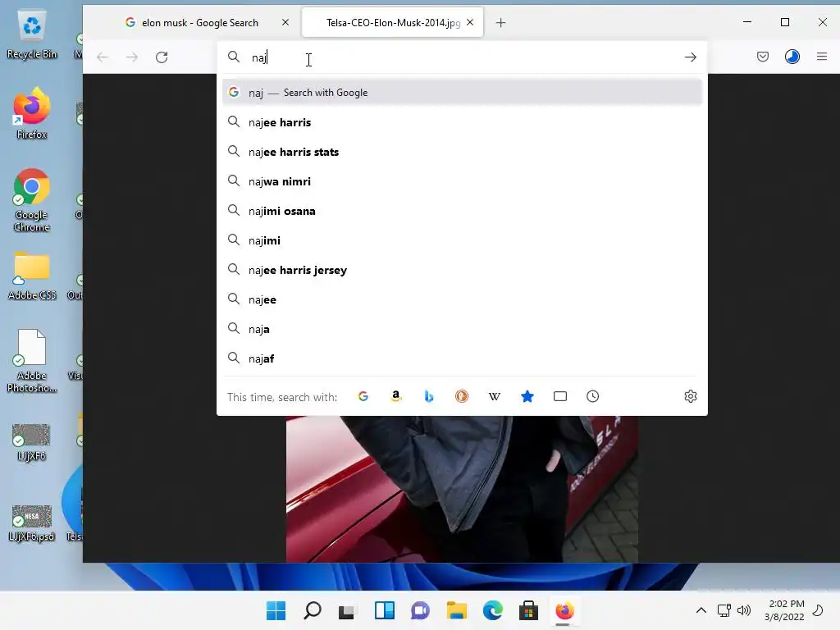Select Google Chrome desktop shortcut

(32, 200)
